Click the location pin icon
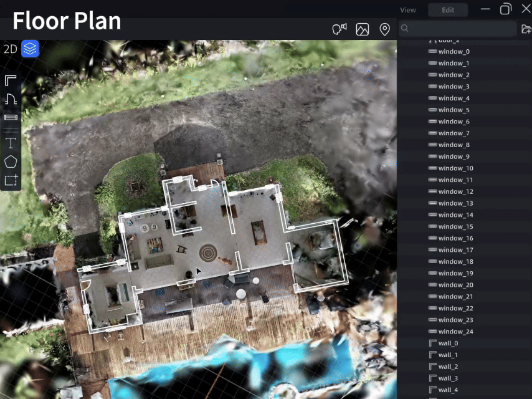The image size is (532, 399). pyautogui.click(x=384, y=29)
